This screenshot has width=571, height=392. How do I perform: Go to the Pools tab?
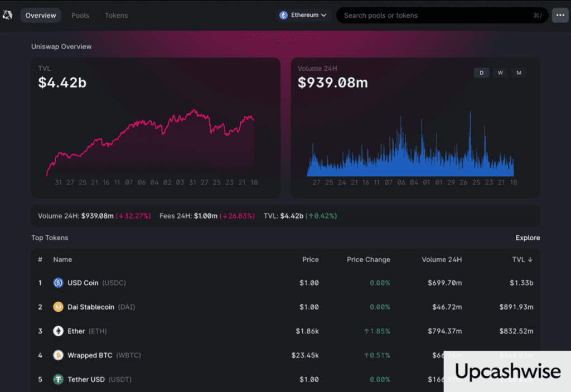point(80,15)
